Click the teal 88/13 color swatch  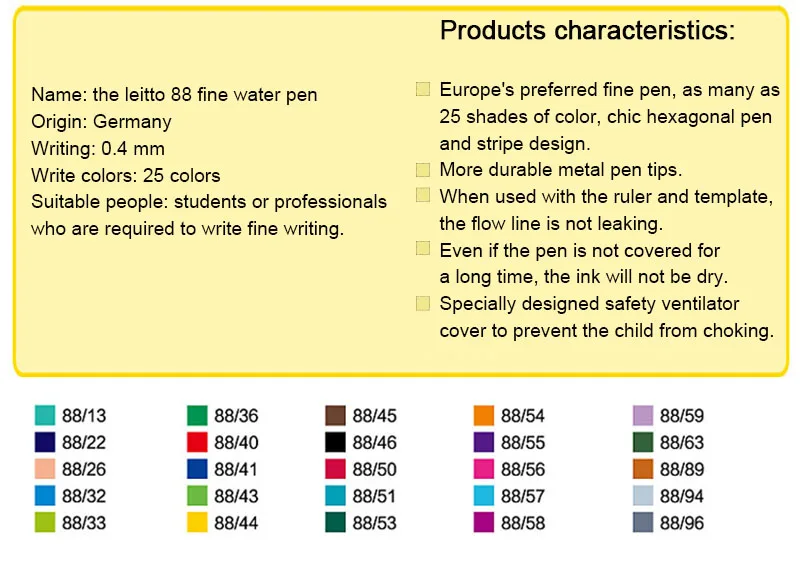coord(45,415)
